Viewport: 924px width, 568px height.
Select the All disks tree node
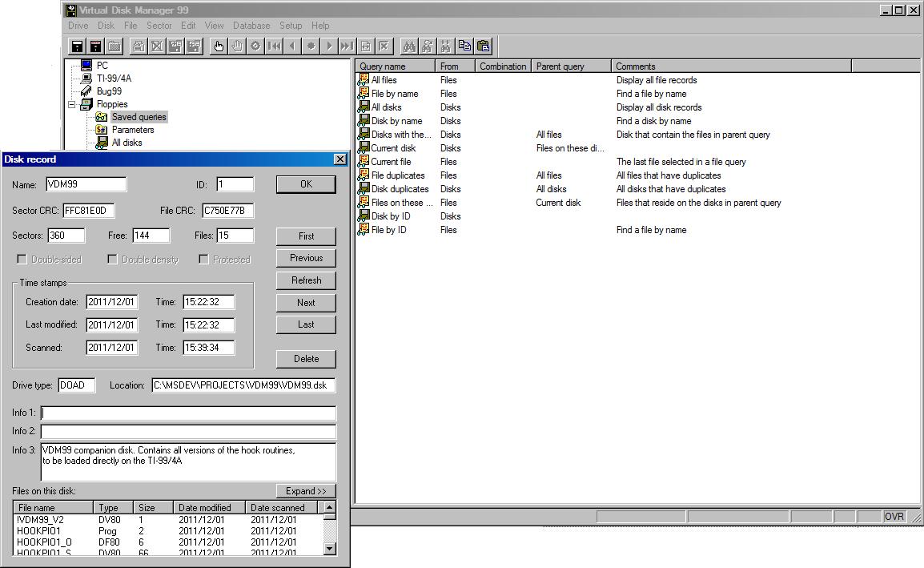(127, 143)
